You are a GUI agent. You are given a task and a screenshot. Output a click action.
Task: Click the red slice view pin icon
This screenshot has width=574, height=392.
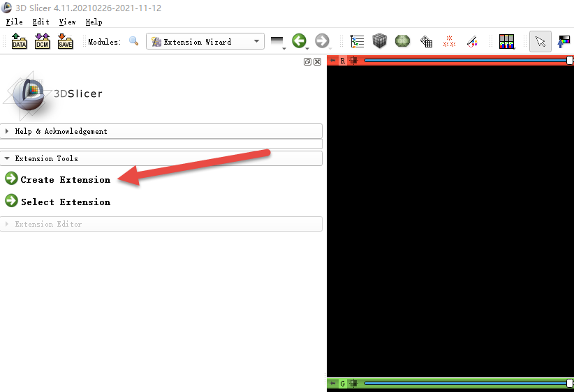coord(332,61)
